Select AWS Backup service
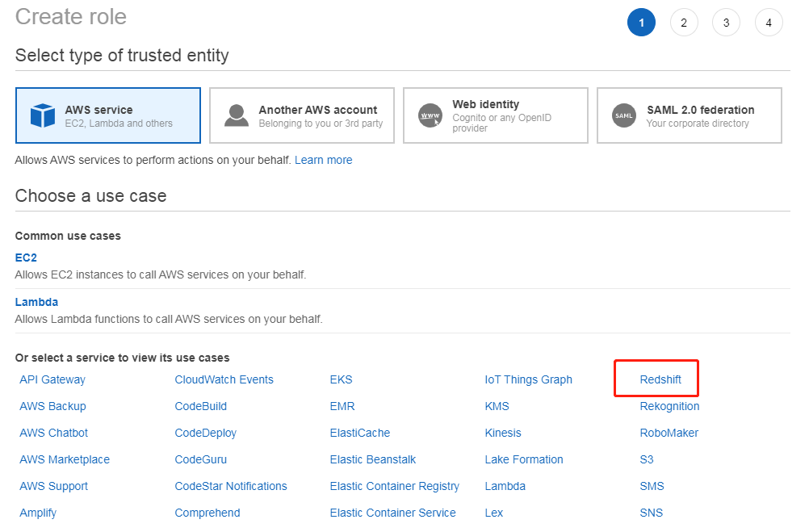This screenshot has width=809, height=532. (52, 407)
